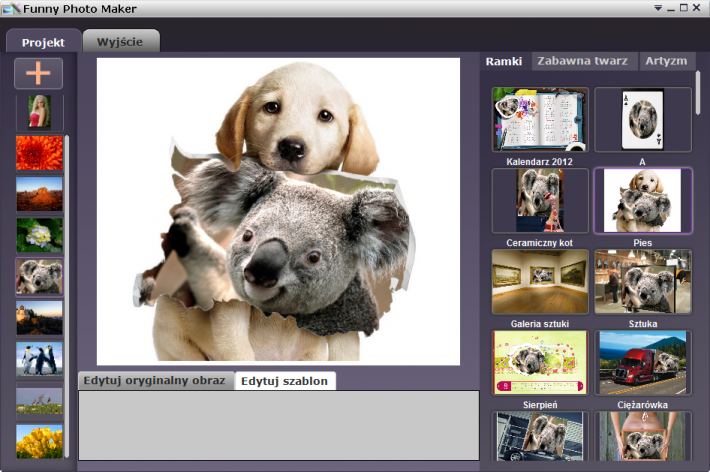Click the orange plus add photo button
This screenshot has width=710, height=472.
click(x=38, y=73)
